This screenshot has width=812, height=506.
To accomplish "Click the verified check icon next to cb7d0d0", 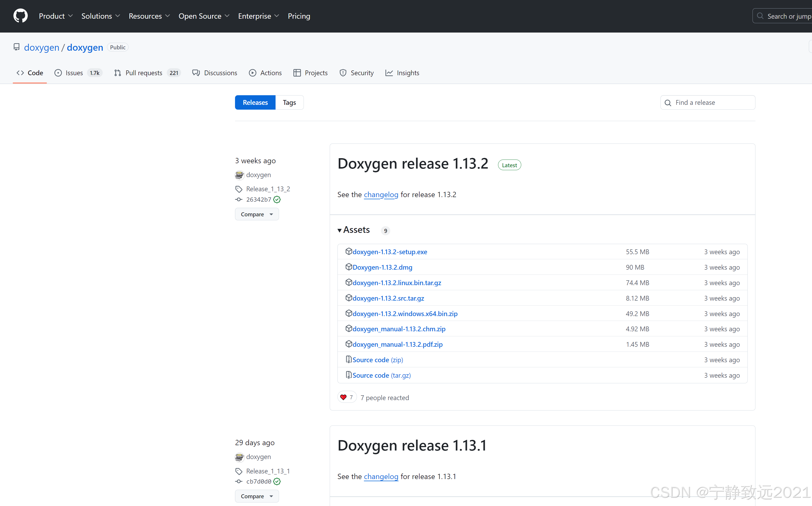I will [x=277, y=481].
